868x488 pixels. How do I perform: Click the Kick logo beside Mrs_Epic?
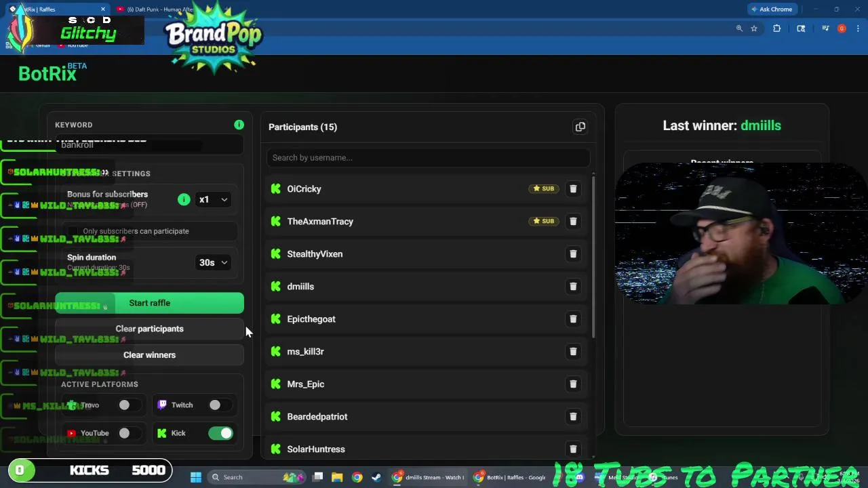275,384
